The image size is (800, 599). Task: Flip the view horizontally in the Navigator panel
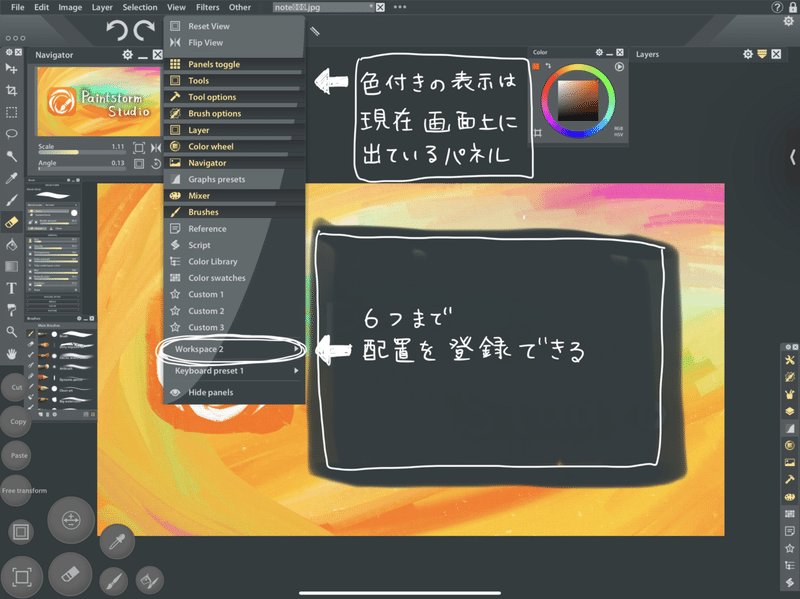coord(156,148)
